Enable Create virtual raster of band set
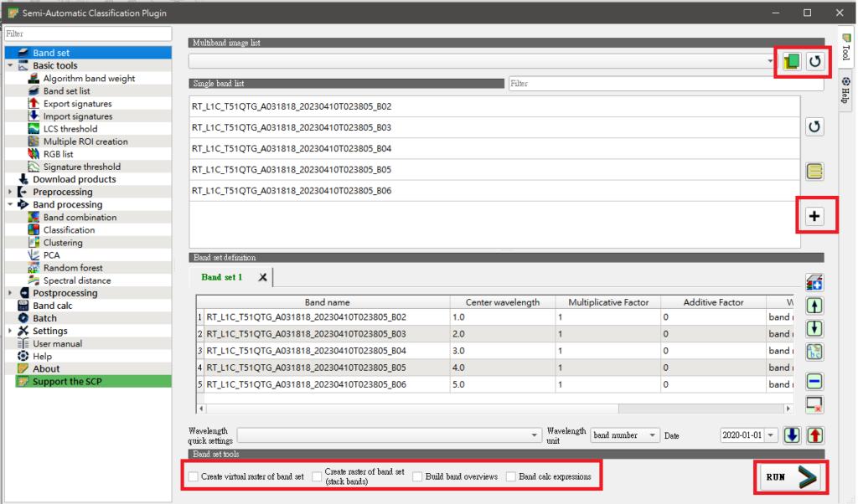Image resolution: width=858 pixels, height=504 pixels. tap(194, 476)
